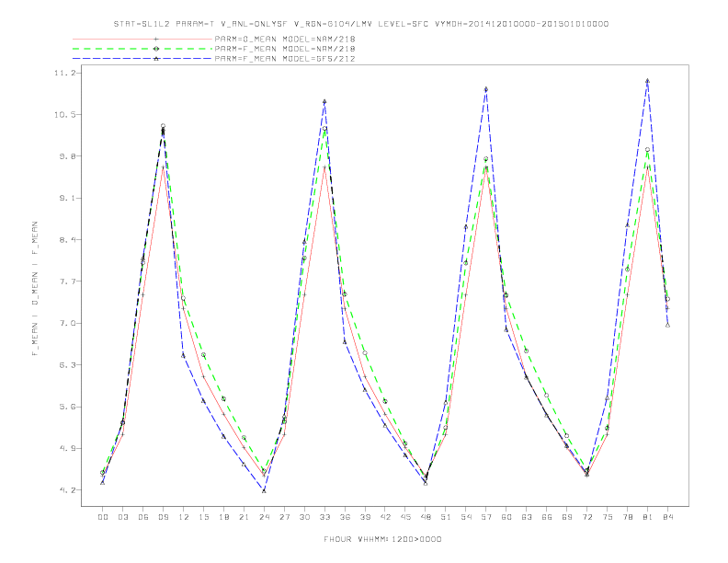Click y-axis tick value 6.3
728x563 pixels.
[x=66, y=364]
